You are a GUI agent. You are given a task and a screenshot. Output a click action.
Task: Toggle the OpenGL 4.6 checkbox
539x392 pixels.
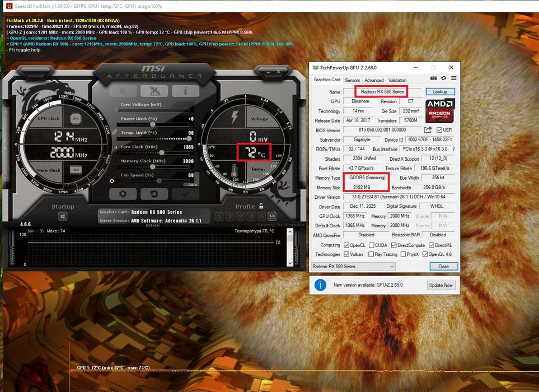click(x=425, y=254)
